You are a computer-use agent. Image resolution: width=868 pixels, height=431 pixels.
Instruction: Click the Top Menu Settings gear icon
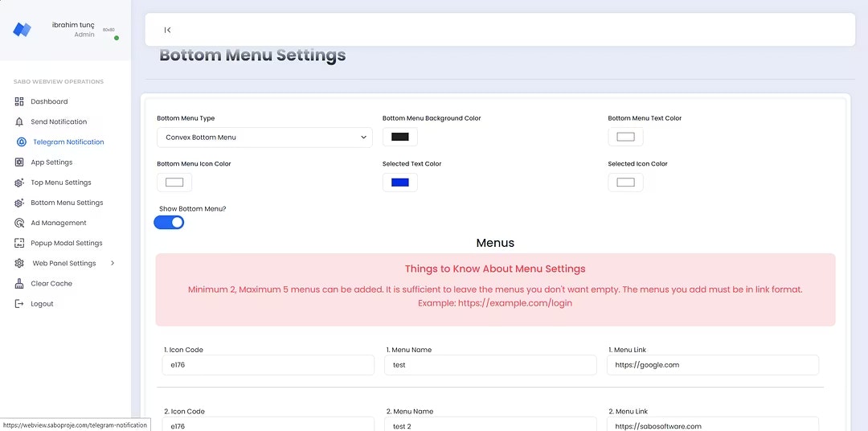[19, 183]
